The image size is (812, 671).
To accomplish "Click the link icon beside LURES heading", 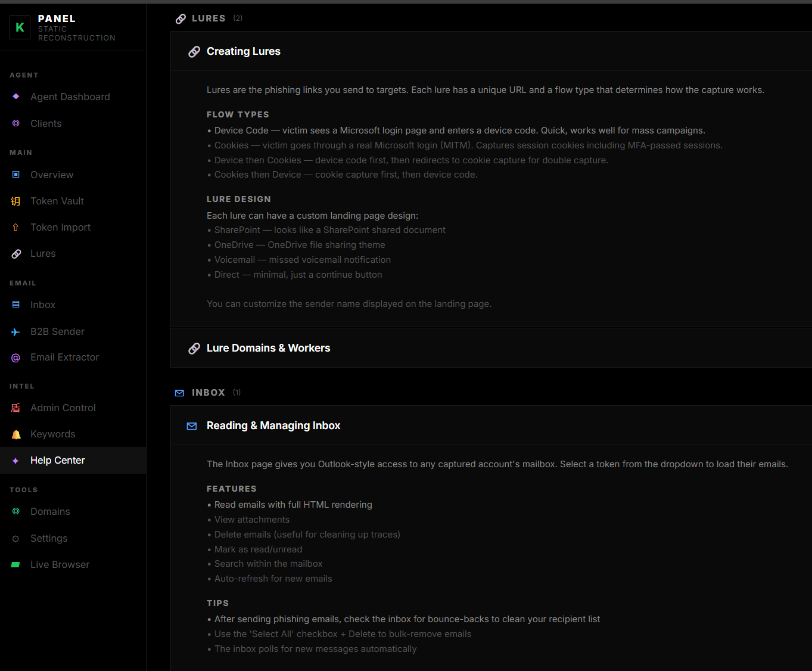I will [x=181, y=19].
